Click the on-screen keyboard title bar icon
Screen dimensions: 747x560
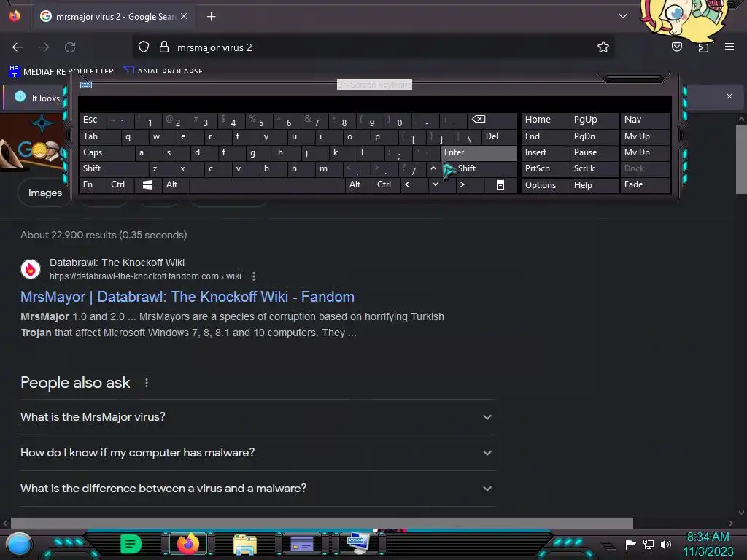(x=86, y=85)
